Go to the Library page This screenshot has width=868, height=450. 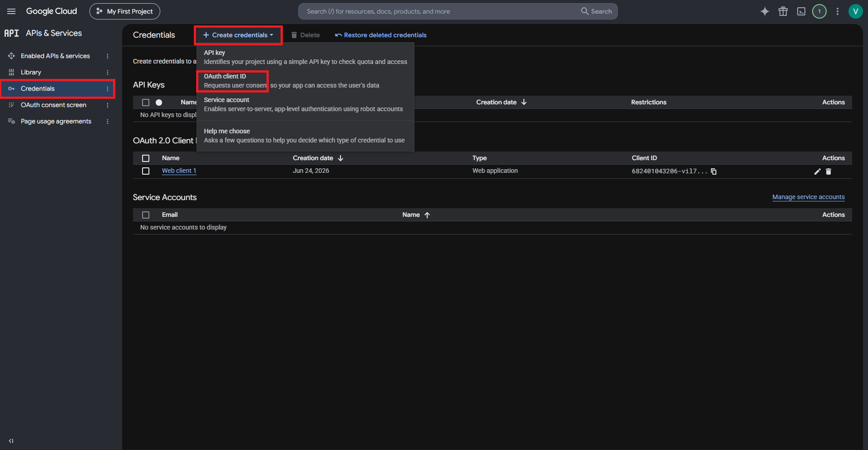31,72
